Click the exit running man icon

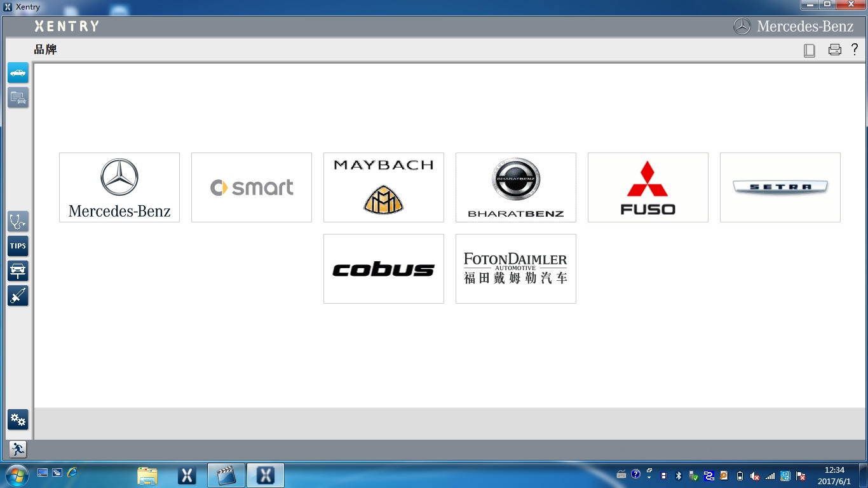18,450
